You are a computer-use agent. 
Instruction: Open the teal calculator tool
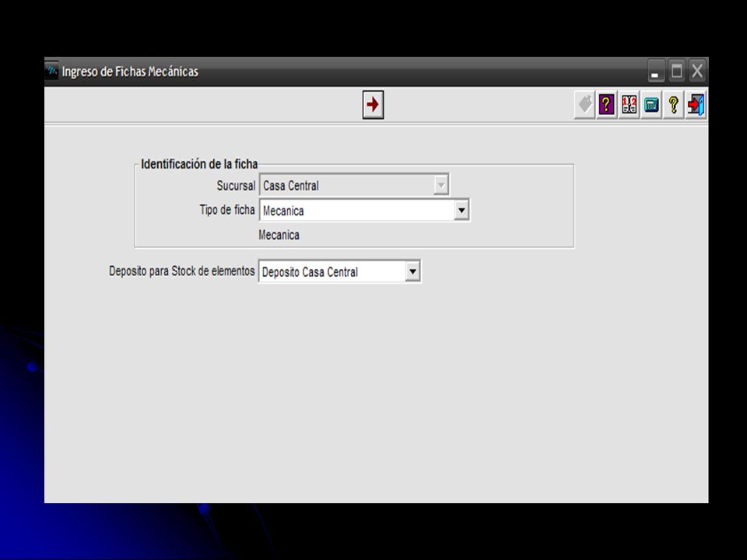[651, 104]
